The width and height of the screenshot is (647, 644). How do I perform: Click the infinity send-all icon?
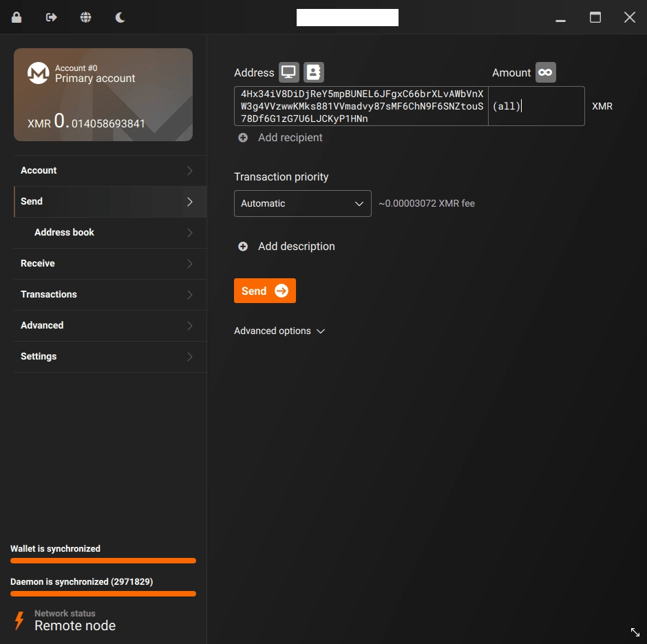(x=545, y=72)
